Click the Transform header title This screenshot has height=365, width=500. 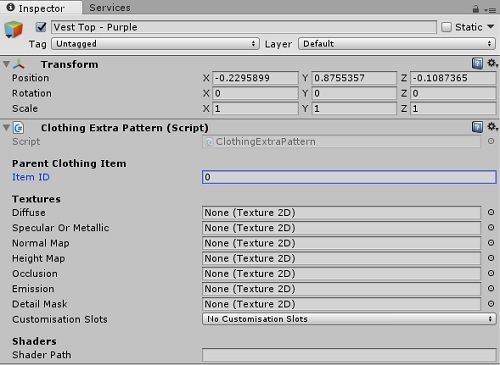pos(70,64)
